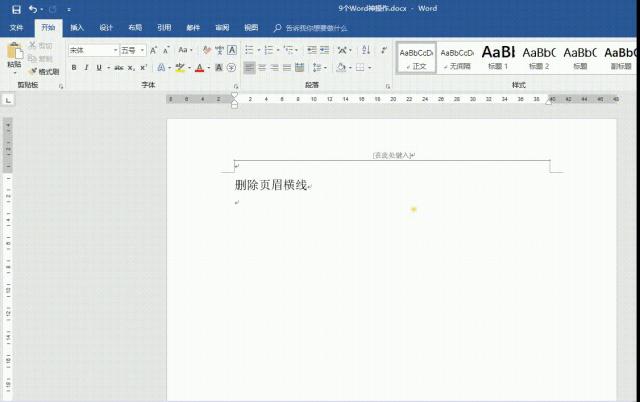Click header placeholder text 在此处键入

[x=392, y=155]
